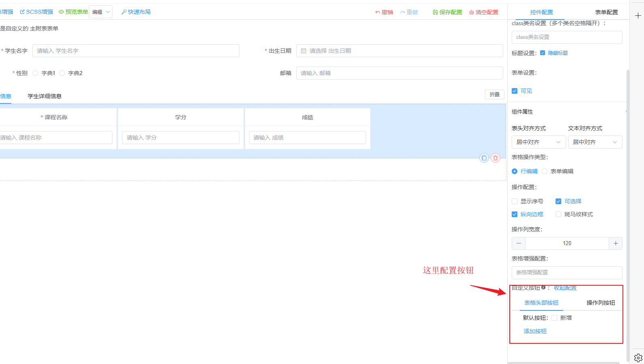
Task: Click the 撤销 undo toolbar button
Action: [x=384, y=12]
